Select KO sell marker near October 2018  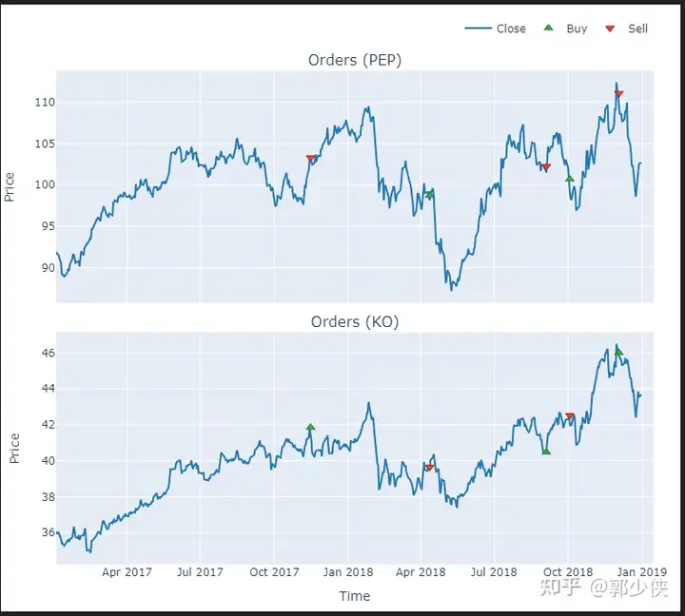coord(570,416)
